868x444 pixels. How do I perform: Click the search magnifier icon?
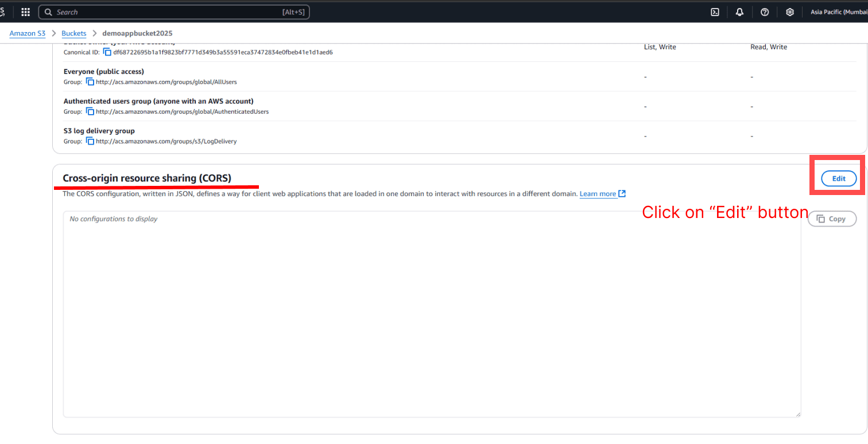48,11
